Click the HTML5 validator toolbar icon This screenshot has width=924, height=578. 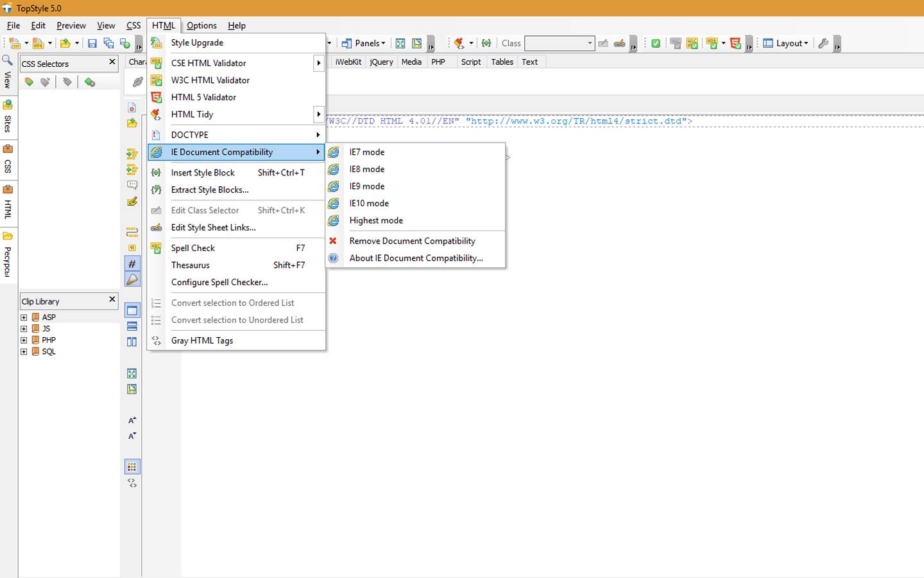click(x=736, y=44)
